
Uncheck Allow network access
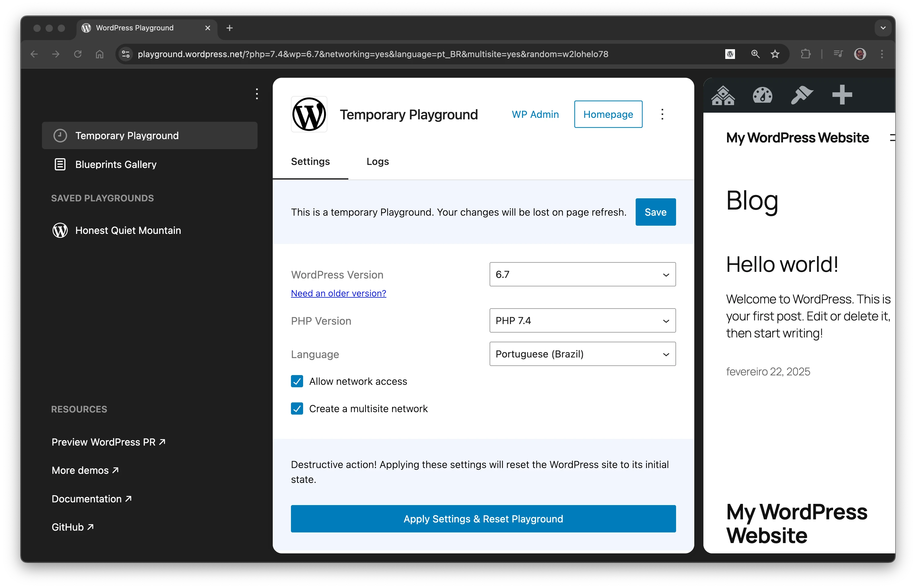[x=297, y=381]
